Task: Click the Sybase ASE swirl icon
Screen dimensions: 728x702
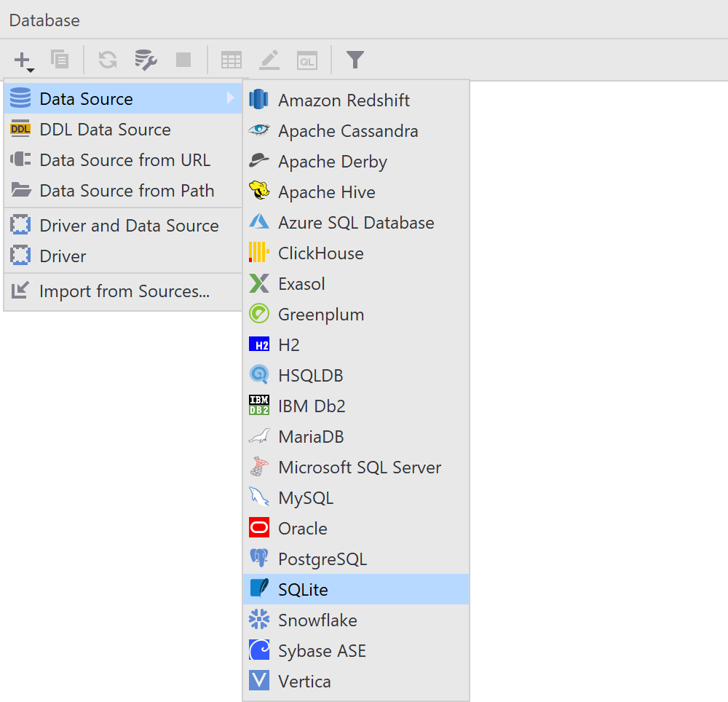Action: tap(259, 650)
